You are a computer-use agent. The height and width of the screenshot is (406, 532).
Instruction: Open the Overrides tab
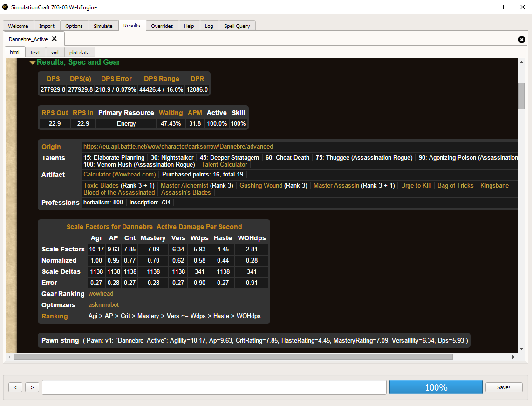(x=162, y=26)
